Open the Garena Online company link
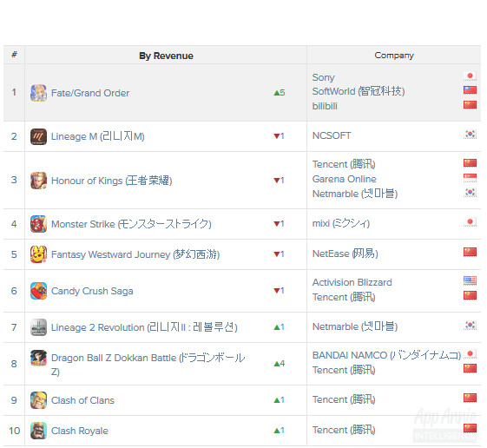 tap(344, 179)
